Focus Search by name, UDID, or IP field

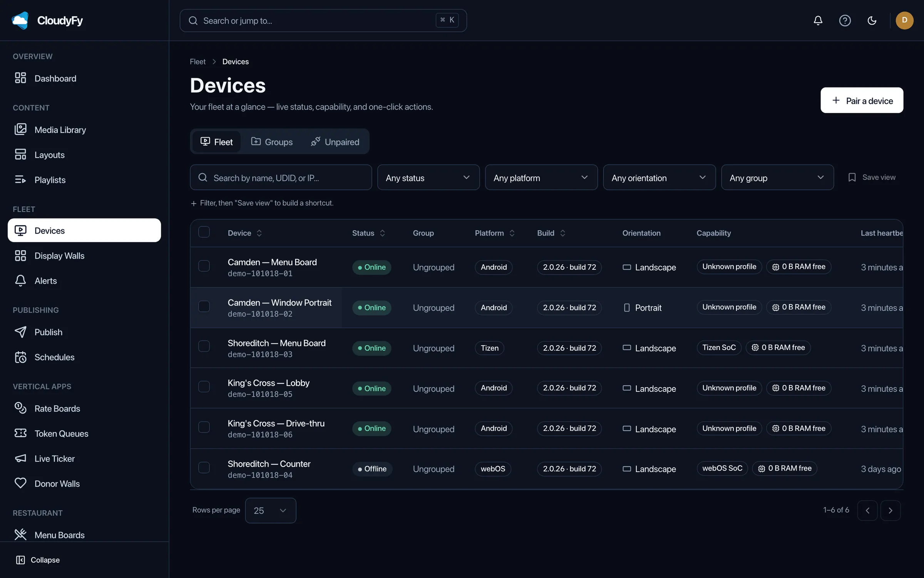[281, 177]
